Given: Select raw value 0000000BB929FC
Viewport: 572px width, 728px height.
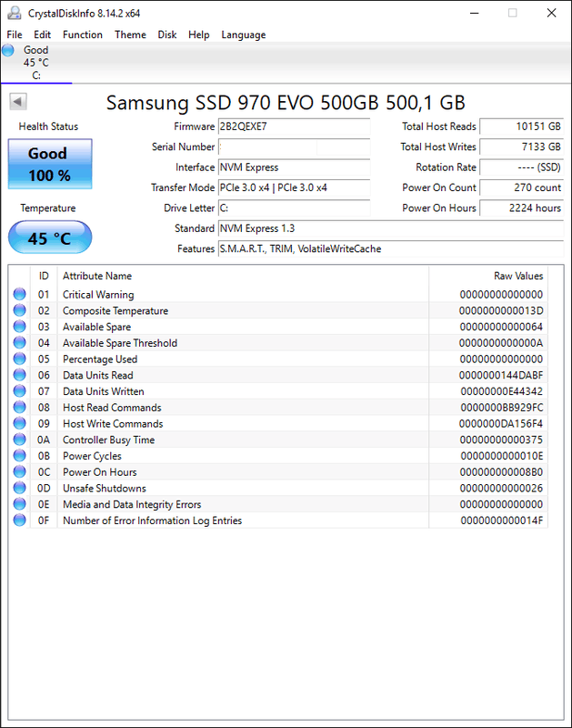Looking at the screenshot, I should click(501, 408).
